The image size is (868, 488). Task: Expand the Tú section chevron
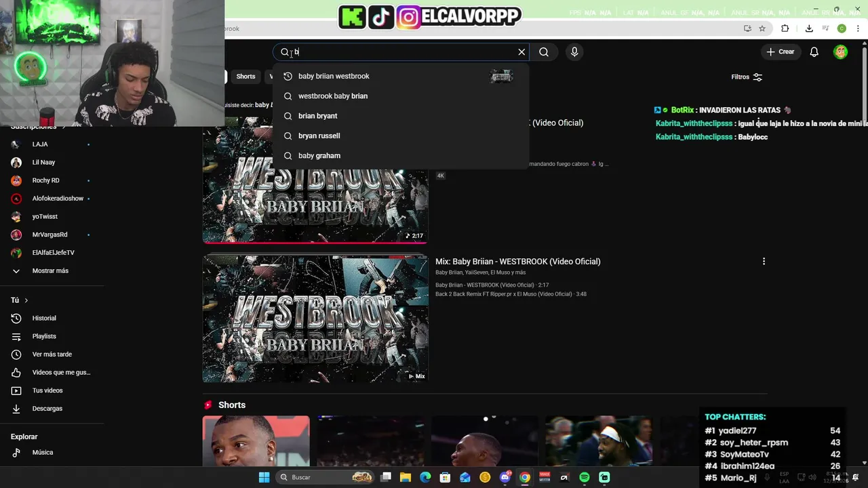(26, 300)
